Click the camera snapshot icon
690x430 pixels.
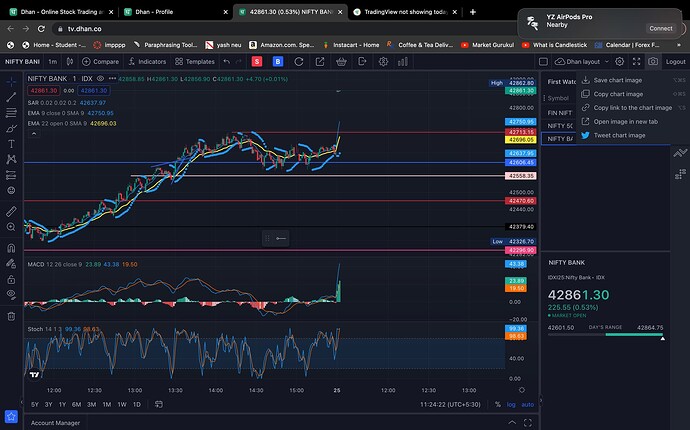coord(653,62)
